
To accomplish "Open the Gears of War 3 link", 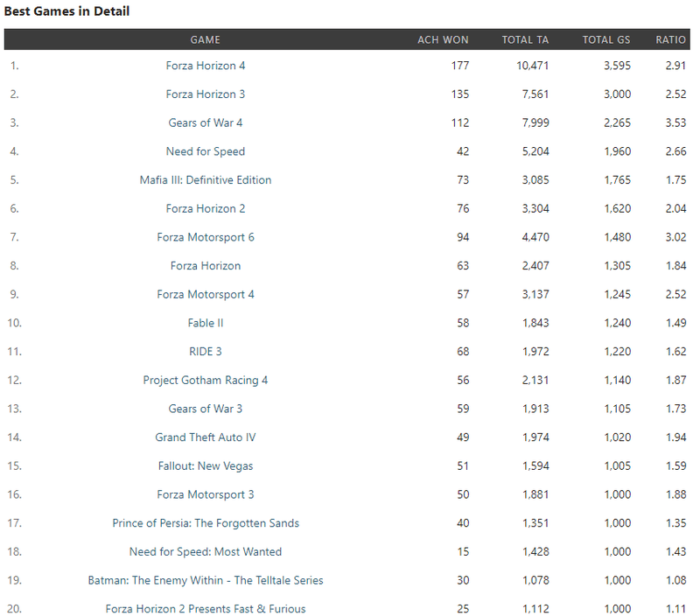I will 206,409.
